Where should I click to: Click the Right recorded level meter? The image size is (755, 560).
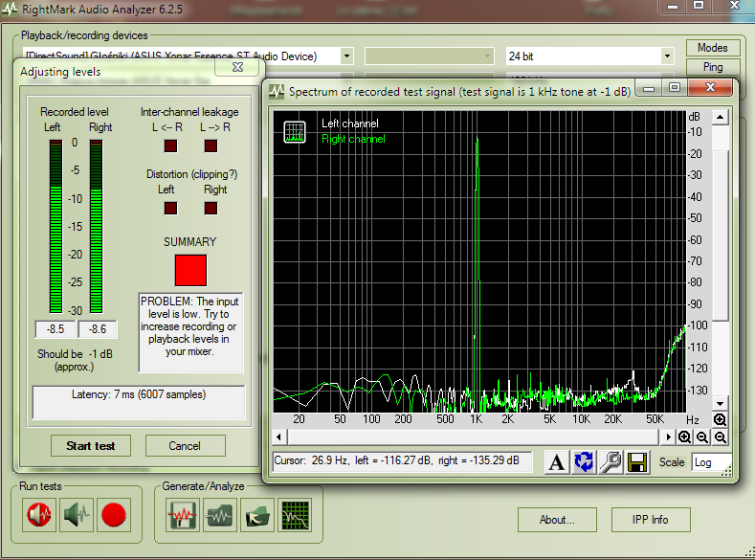[x=97, y=226]
